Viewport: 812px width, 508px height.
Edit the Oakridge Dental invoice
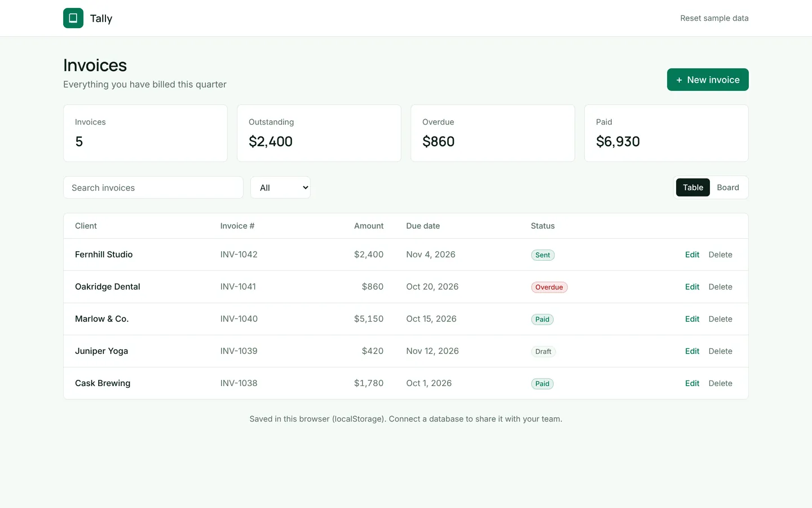(x=692, y=287)
